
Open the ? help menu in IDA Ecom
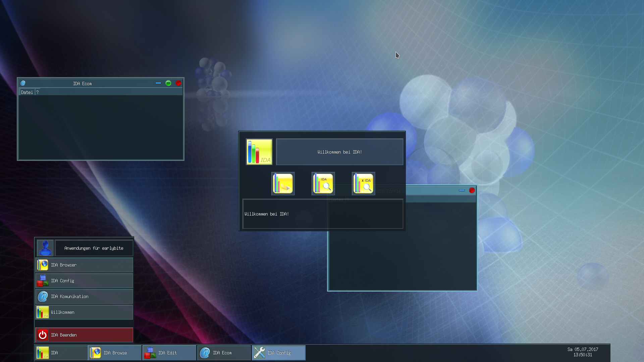tap(38, 92)
